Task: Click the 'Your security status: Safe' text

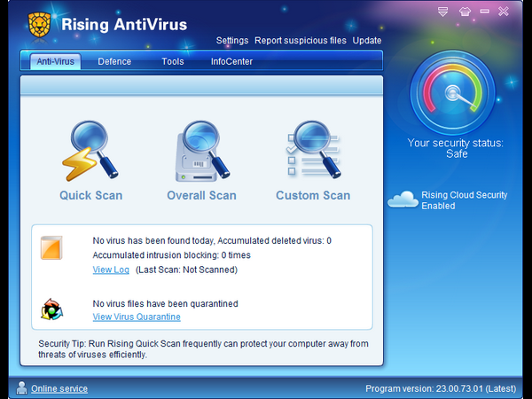Action: (x=456, y=148)
